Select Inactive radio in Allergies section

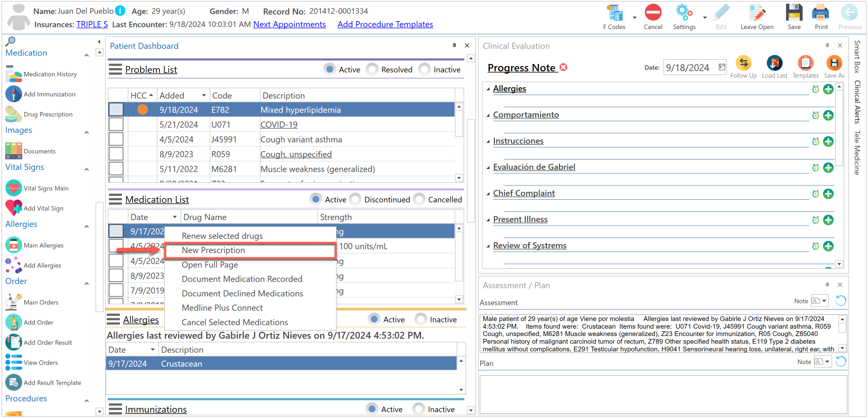tap(421, 319)
